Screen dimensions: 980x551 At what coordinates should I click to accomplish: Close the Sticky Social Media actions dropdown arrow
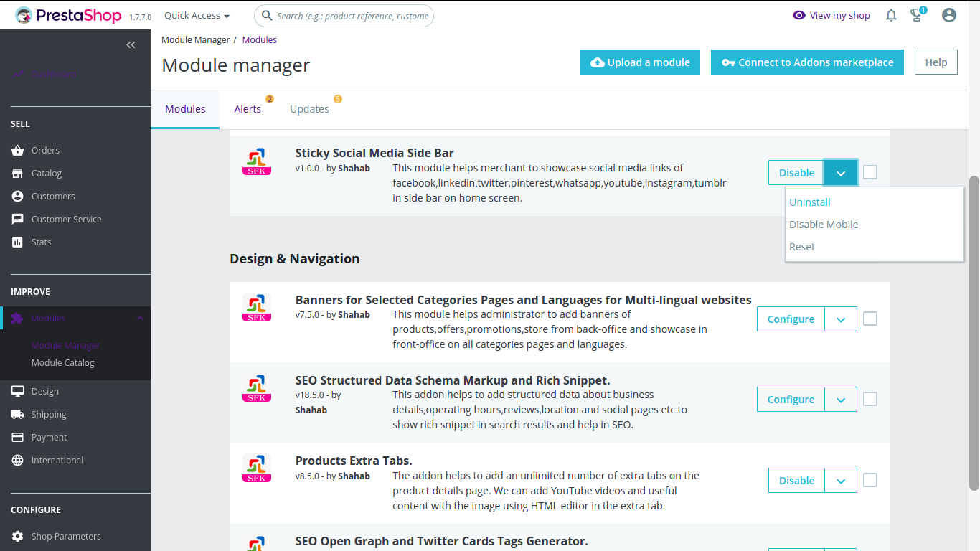tap(841, 173)
